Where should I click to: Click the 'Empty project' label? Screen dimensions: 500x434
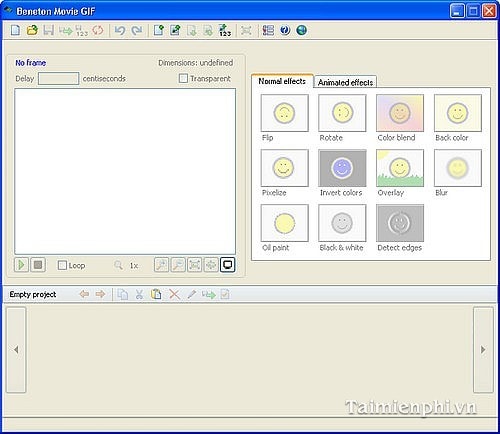click(x=33, y=294)
